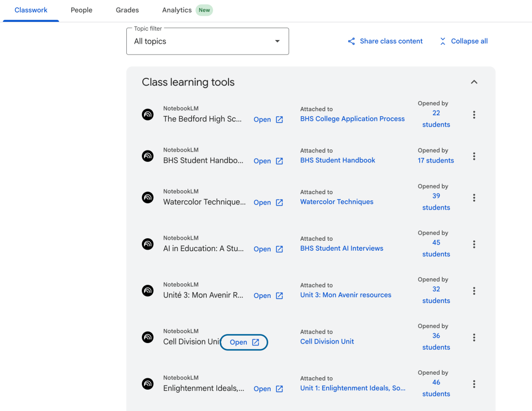Open the BHS Student AI Interviews link

point(341,249)
